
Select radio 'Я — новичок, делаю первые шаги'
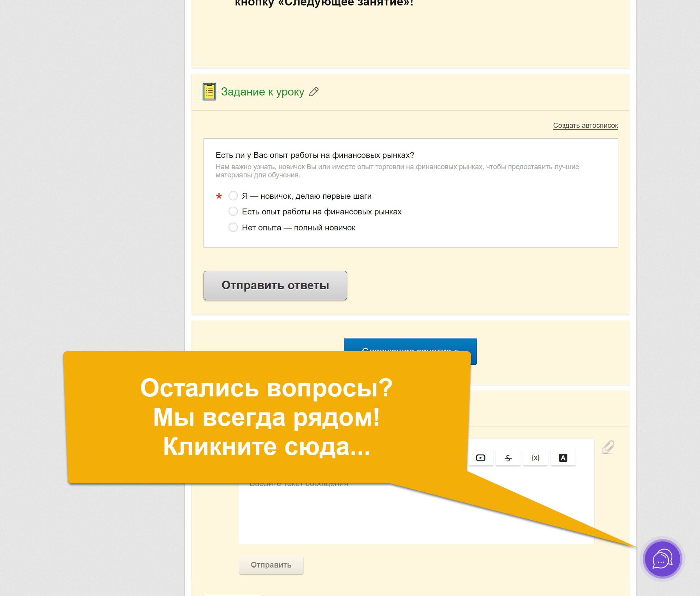click(x=233, y=196)
